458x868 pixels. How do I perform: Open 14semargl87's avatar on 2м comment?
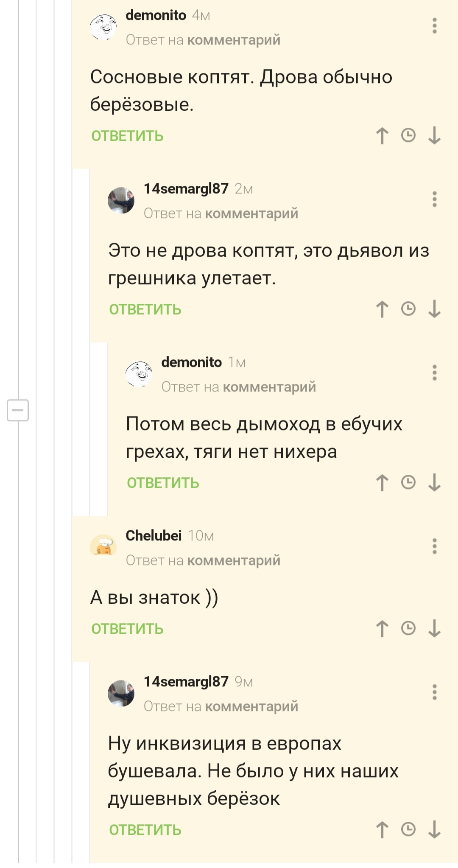pyautogui.click(x=121, y=200)
